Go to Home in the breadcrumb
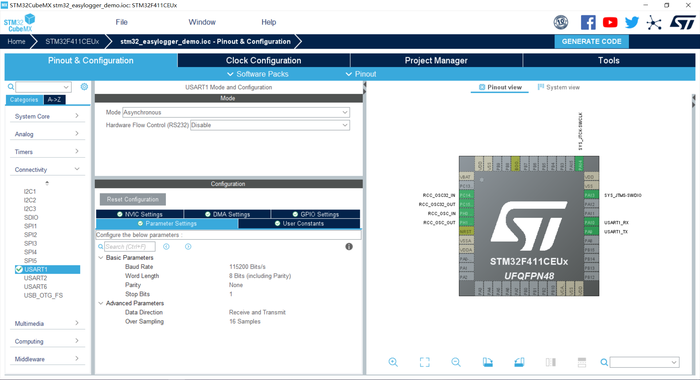Screen dimensions: 700x380 point(16,42)
